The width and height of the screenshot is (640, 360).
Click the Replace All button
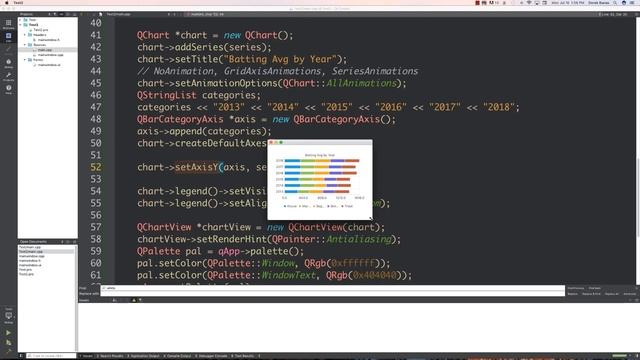click(612, 294)
